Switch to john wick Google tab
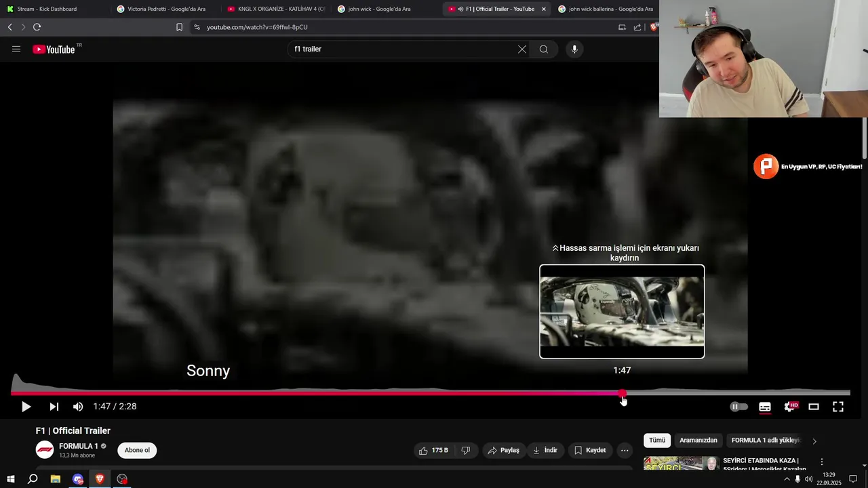This screenshot has width=868, height=488. click(x=379, y=9)
